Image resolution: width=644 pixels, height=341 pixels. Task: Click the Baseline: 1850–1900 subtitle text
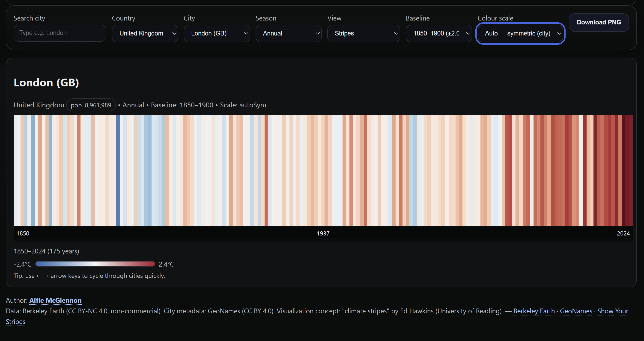point(182,105)
